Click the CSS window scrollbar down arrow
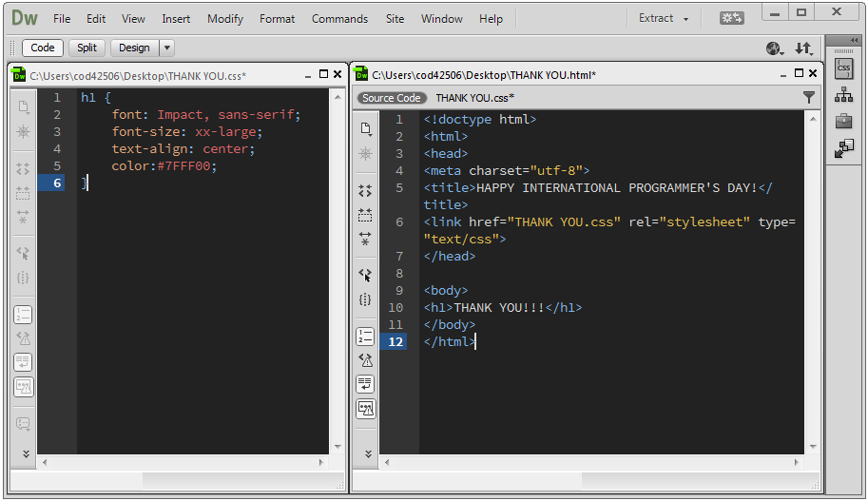868x501 pixels. coord(338,446)
